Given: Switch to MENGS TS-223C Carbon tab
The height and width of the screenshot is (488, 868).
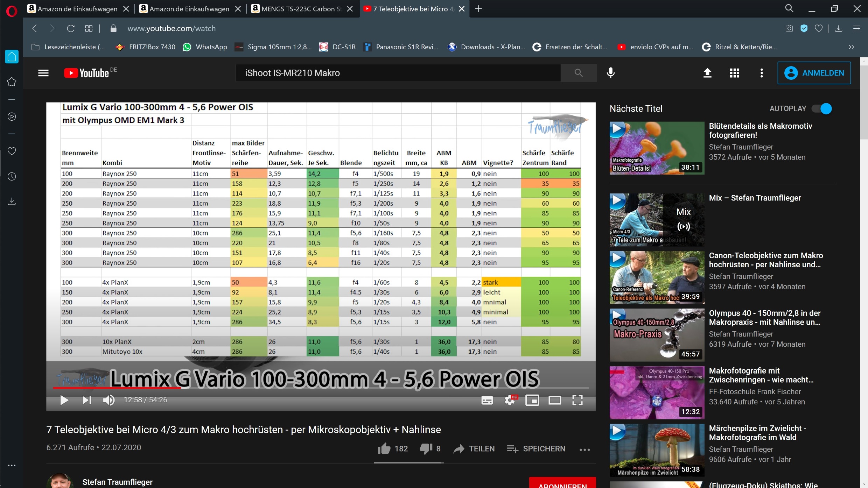Looking at the screenshot, I should [x=301, y=9].
